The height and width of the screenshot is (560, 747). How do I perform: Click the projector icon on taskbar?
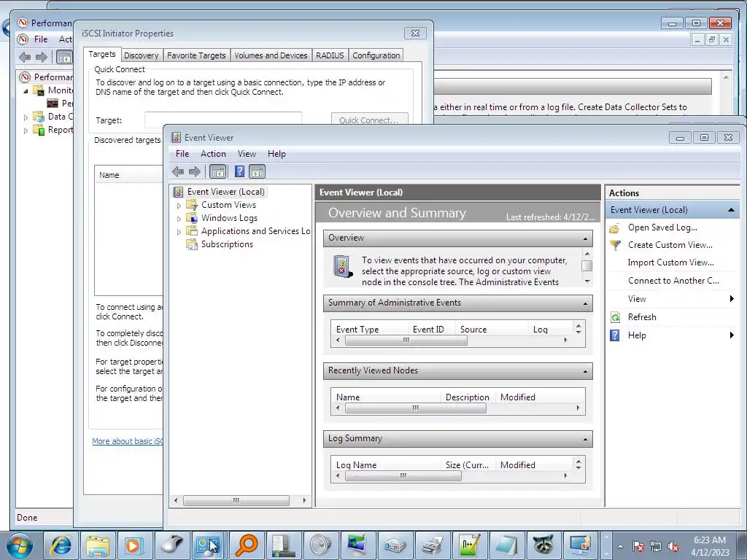tap(395, 545)
